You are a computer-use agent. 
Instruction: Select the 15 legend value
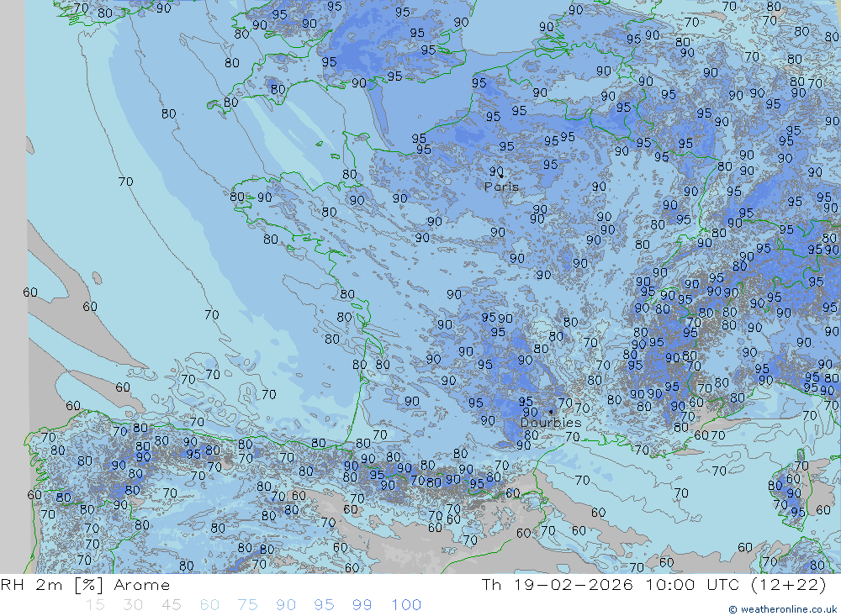(94, 605)
